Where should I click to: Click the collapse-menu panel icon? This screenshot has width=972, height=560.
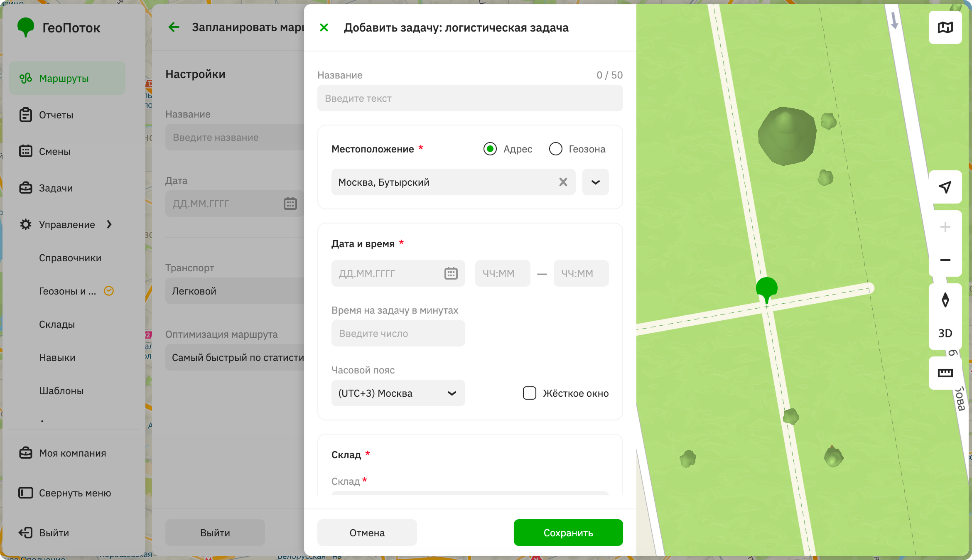coord(26,493)
